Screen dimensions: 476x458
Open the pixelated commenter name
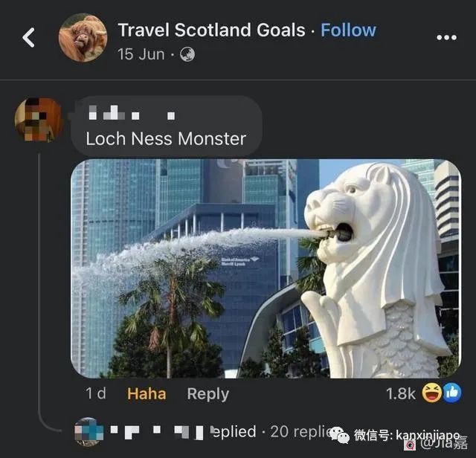pyautogui.click(x=132, y=112)
